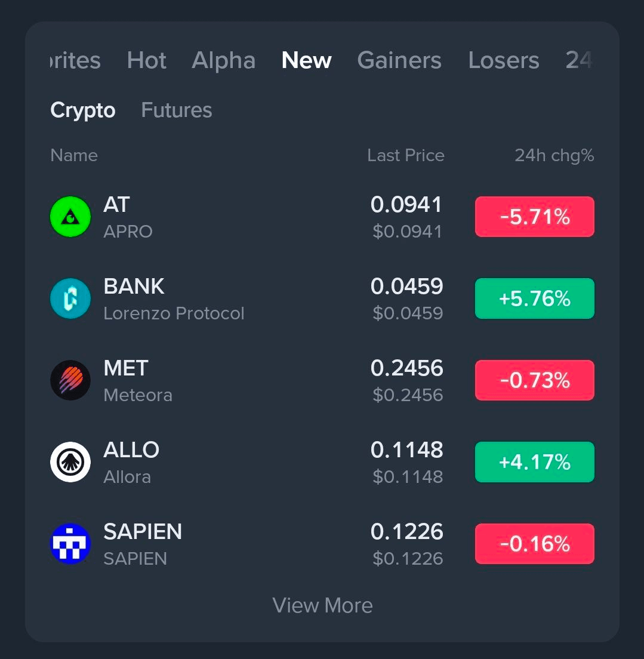This screenshot has height=659, width=644.
Task: Switch to the Futures sub-tab
Action: pyautogui.click(x=177, y=110)
